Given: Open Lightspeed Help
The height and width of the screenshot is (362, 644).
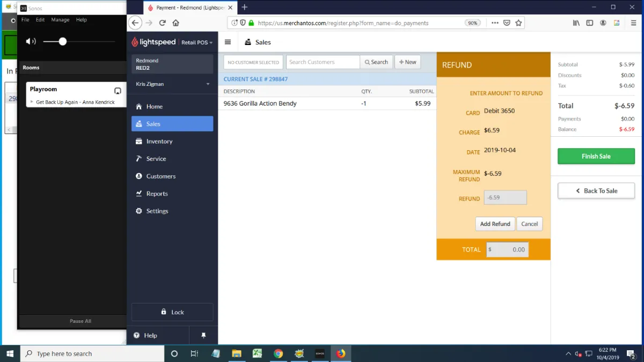Looking at the screenshot, I should (158, 335).
